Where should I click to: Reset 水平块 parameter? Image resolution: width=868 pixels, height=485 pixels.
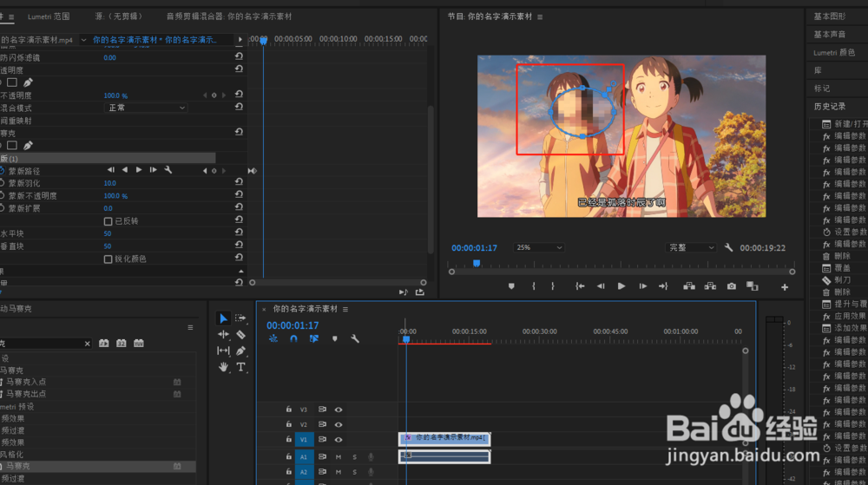tap(240, 233)
